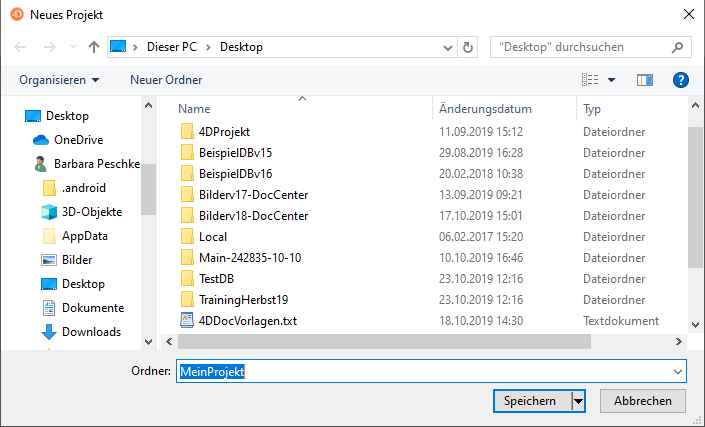Sort by the Änderungsdatum column header

pos(485,109)
